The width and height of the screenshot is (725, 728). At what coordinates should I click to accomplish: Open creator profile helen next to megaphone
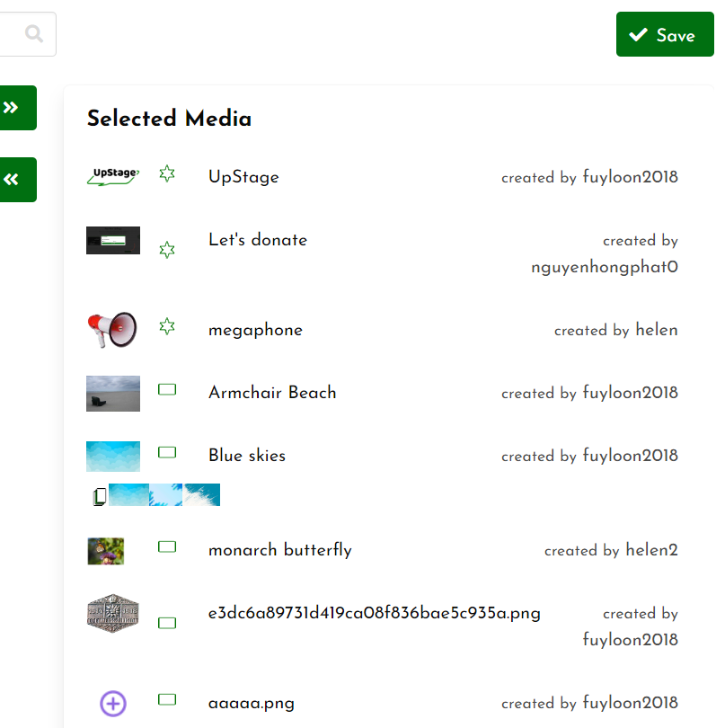tap(657, 330)
